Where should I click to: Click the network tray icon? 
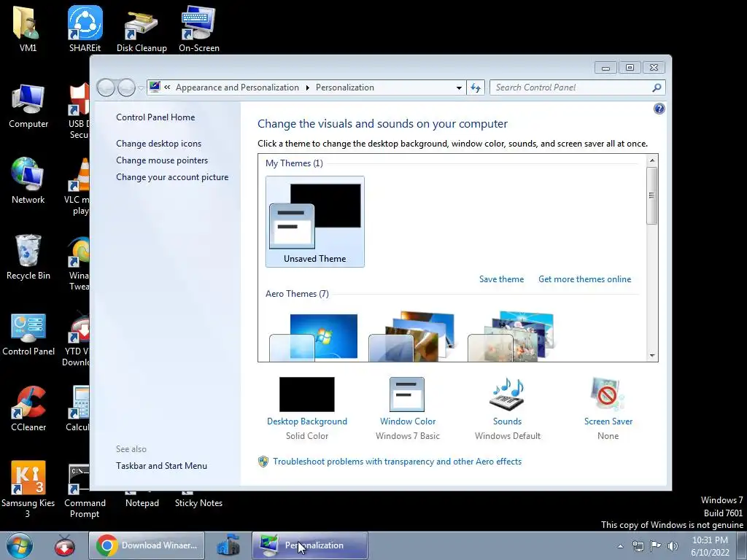[638, 545]
